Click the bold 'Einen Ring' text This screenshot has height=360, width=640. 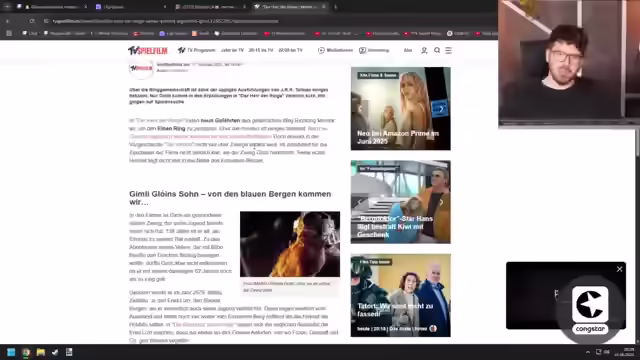click(x=171, y=129)
